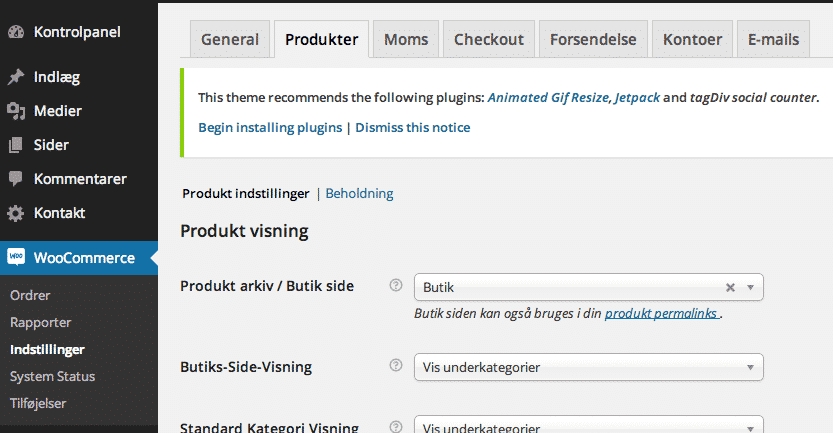The image size is (833, 433).
Task: Dismiss this notice link
Action: pos(412,128)
